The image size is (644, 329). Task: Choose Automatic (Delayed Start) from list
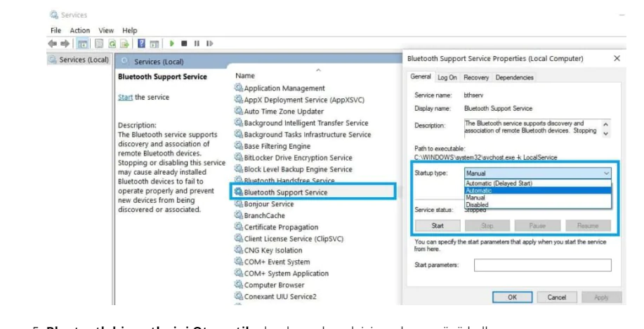coord(499,183)
